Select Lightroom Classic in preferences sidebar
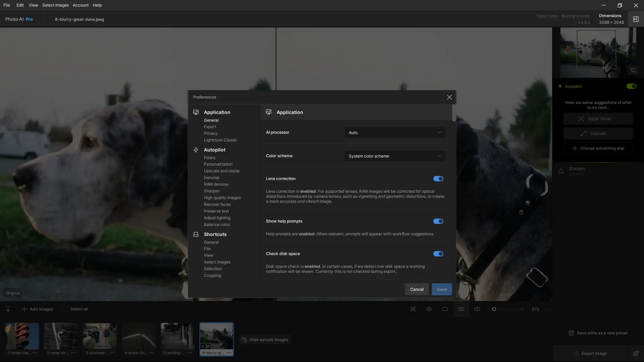Viewport: 644px width, 362px height. [220, 140]
